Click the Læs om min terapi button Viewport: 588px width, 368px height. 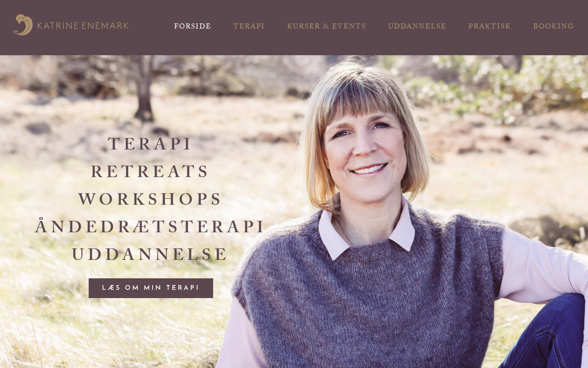tap(151, 288)
